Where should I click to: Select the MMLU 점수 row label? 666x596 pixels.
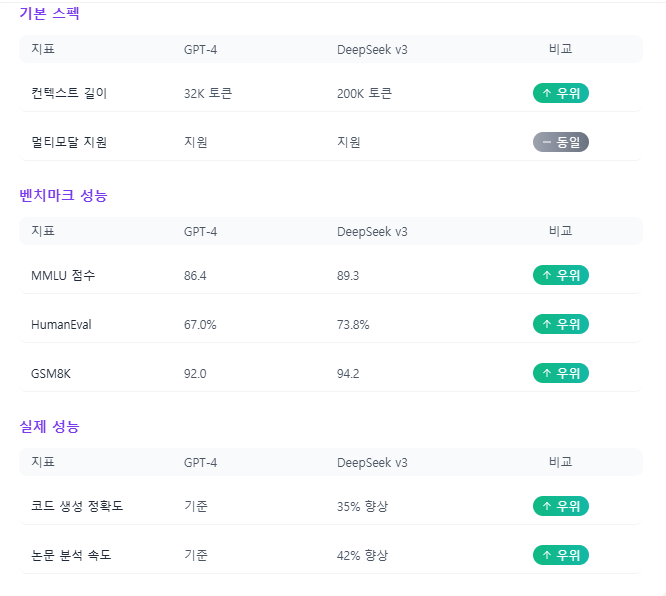point(63,275)
